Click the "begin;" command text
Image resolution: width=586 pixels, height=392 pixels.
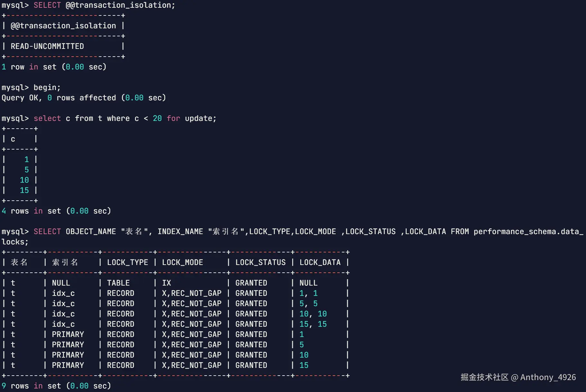[x=47, y=87]
